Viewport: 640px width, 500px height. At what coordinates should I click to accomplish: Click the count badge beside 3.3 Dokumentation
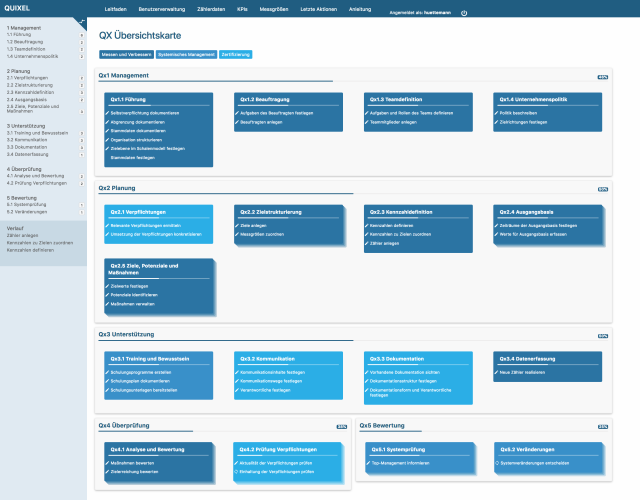click(80, 148)
